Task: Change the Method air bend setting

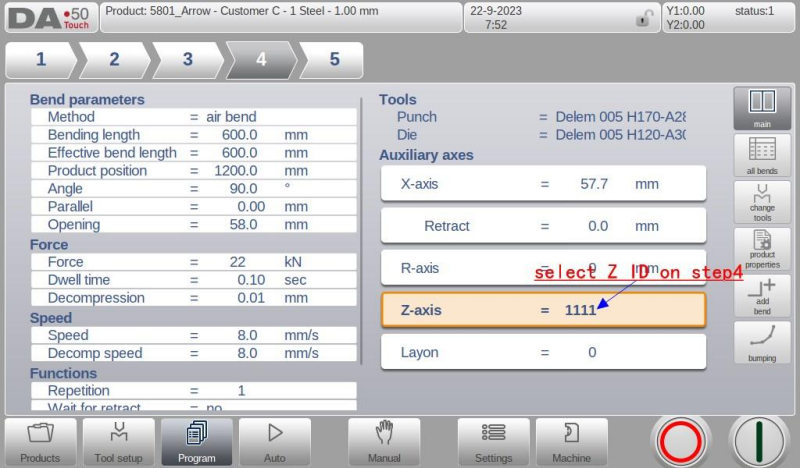Action: pos(230,117)
